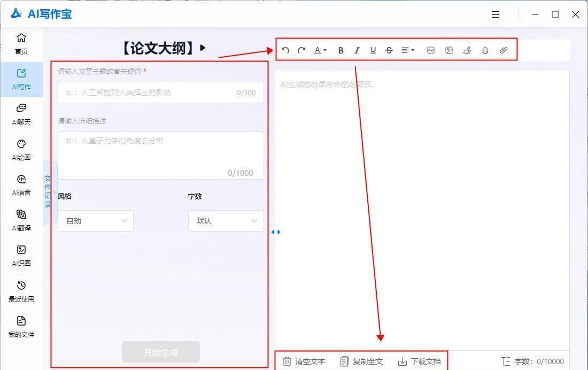Maximize the application window
Screen dimensions: 588x370
(x=555, y=14)
